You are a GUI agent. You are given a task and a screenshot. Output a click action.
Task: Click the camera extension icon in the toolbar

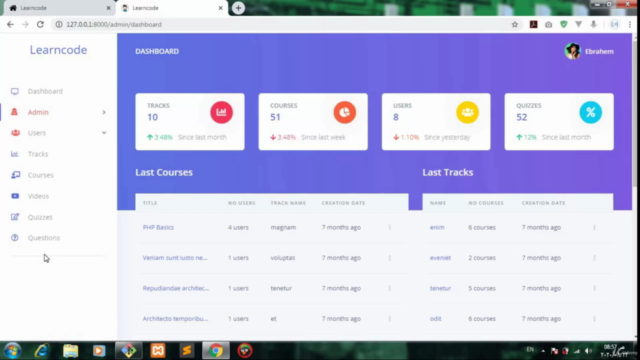click(549, 24)
